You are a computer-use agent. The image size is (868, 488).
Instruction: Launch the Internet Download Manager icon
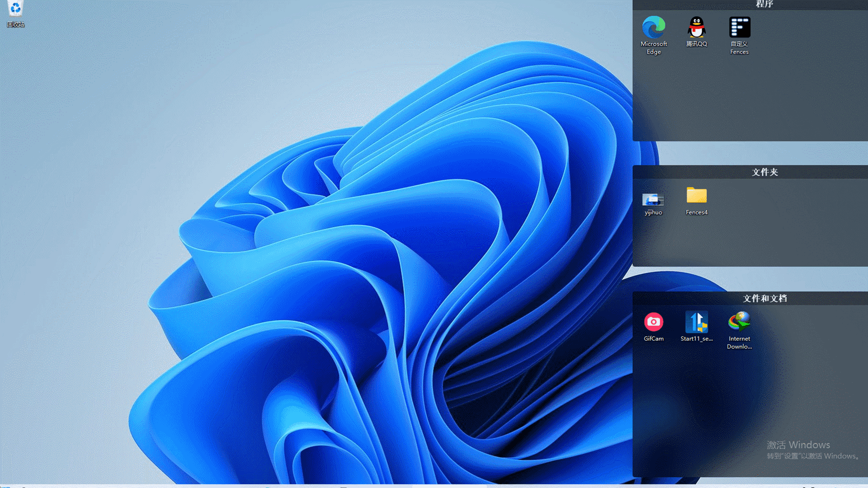(740, 322)
